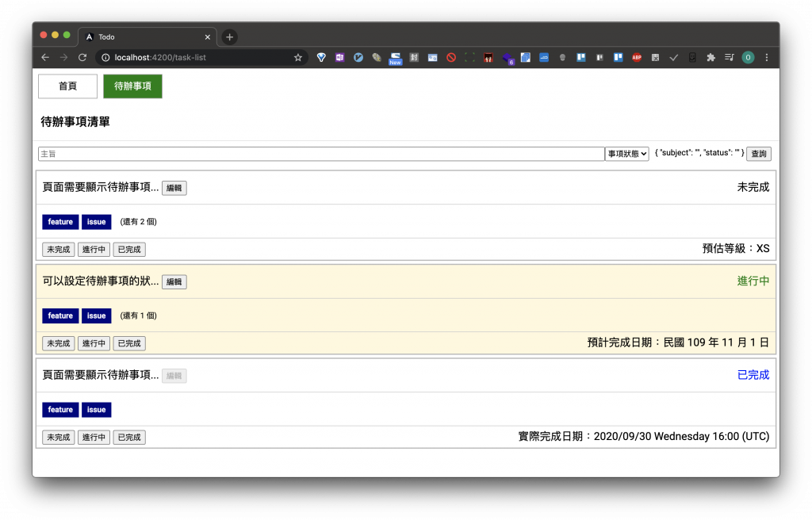
Task: Click the red prohibited-circle extension icon
Action: tap(451, 58)
